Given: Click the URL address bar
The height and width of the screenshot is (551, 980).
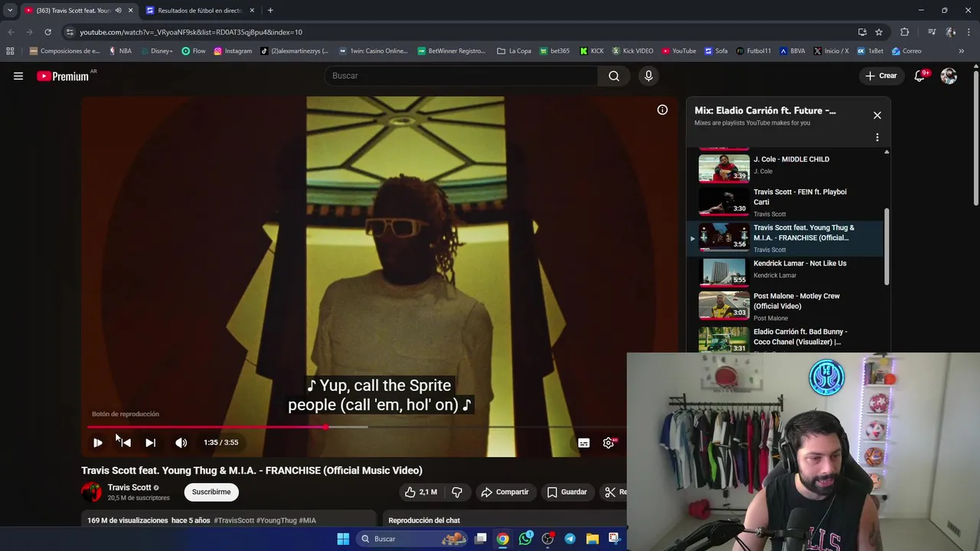Looking at the screenshot, I should [x=459, y=32].
